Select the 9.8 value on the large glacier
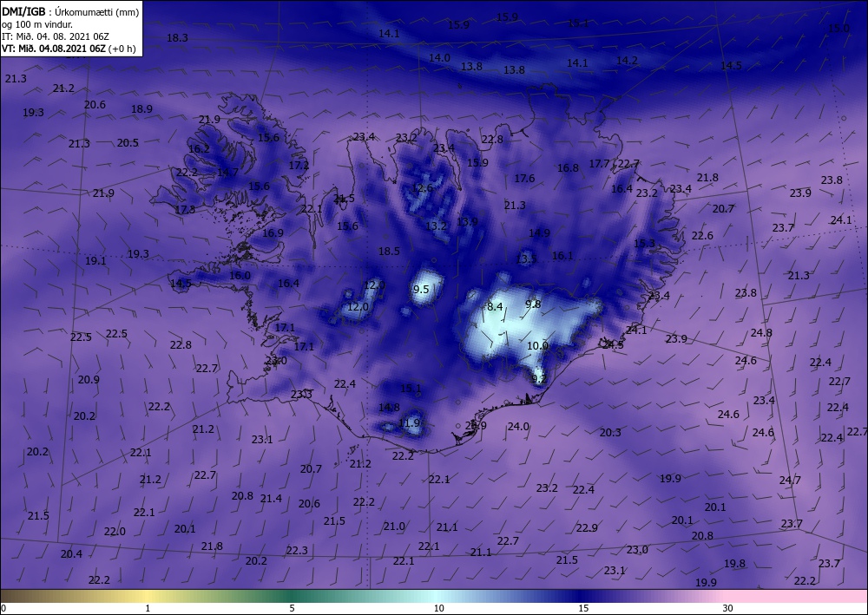Viewport: 868px width, 615px height. coord(533,304)
